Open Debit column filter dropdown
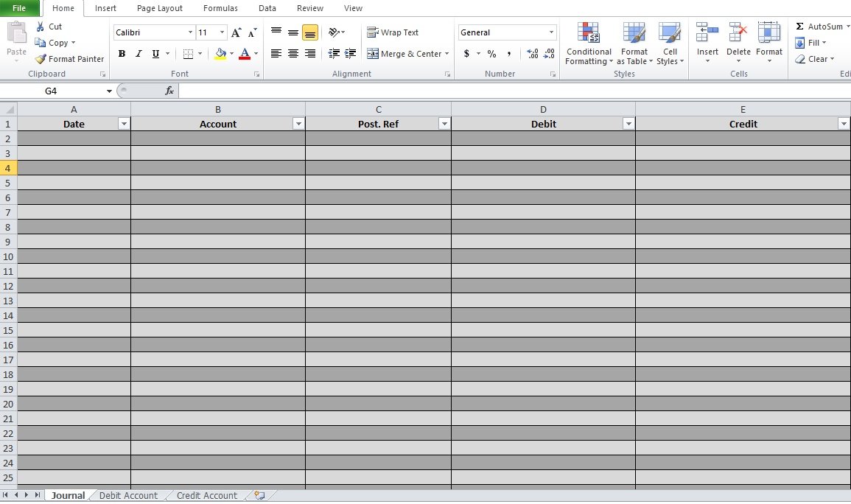Screen dimensions: 851x504 coord(628,124)
